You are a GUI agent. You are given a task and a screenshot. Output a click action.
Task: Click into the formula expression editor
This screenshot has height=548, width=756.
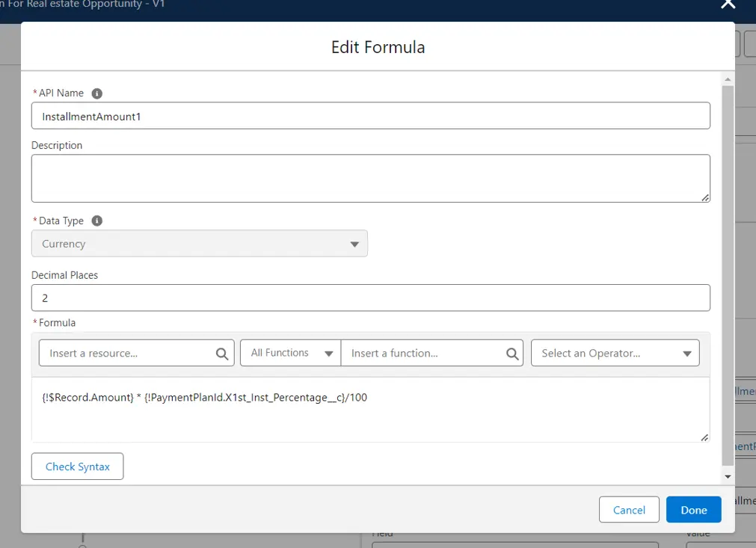pos(370,410)
